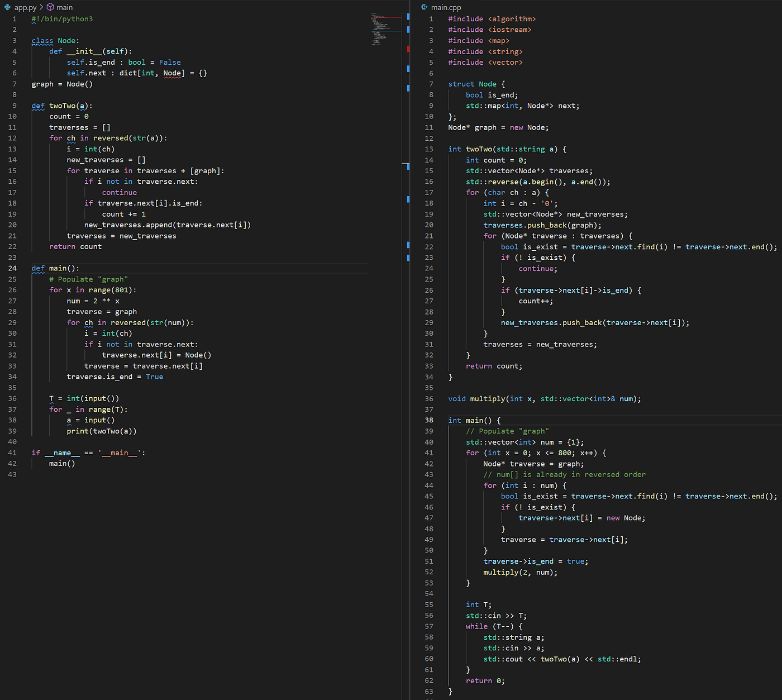Click line number 63 in main.cpp
Image resolution: width=782 pixels, height=700 pixels.
click(x=429, y=692)
